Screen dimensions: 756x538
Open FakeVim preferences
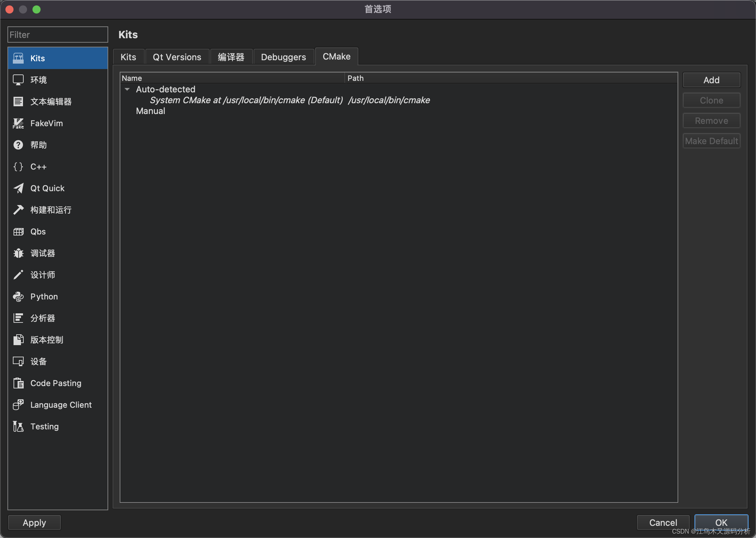coord(46,123)
